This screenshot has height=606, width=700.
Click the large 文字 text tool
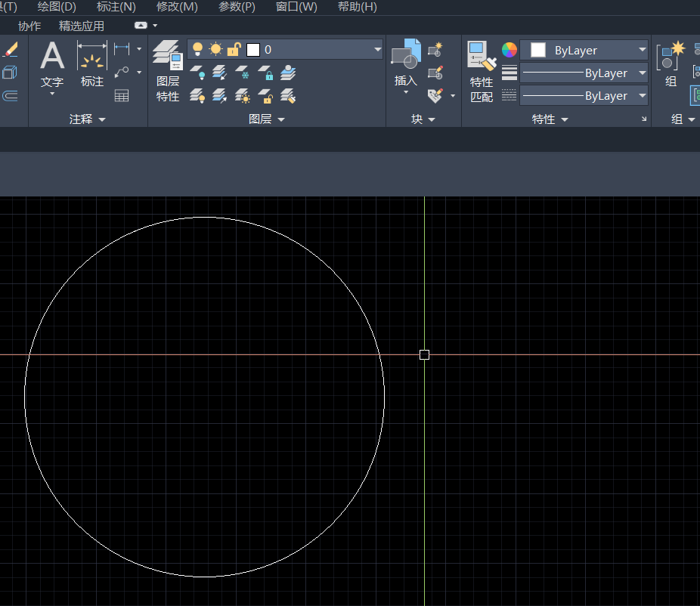click(52, 64)
